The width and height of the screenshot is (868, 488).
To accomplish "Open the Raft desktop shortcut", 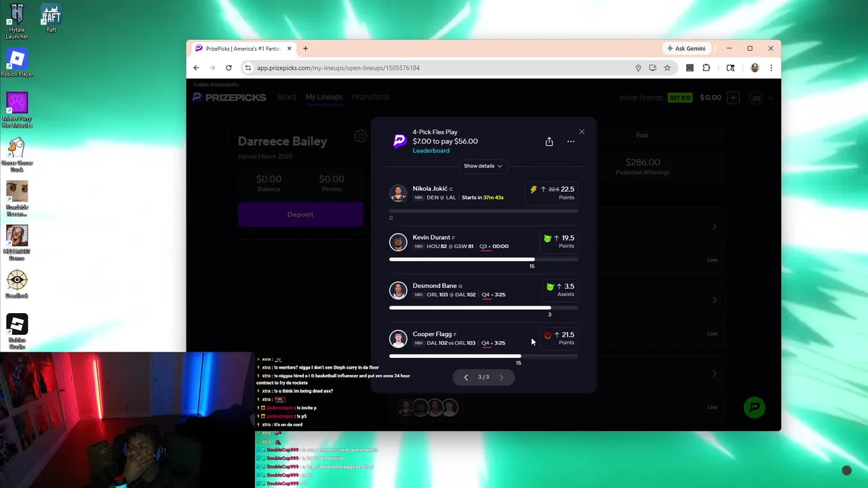I will point(51,18).
